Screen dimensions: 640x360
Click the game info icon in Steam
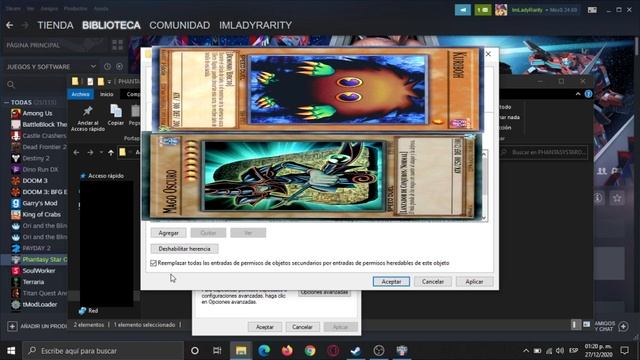point(598,198)
